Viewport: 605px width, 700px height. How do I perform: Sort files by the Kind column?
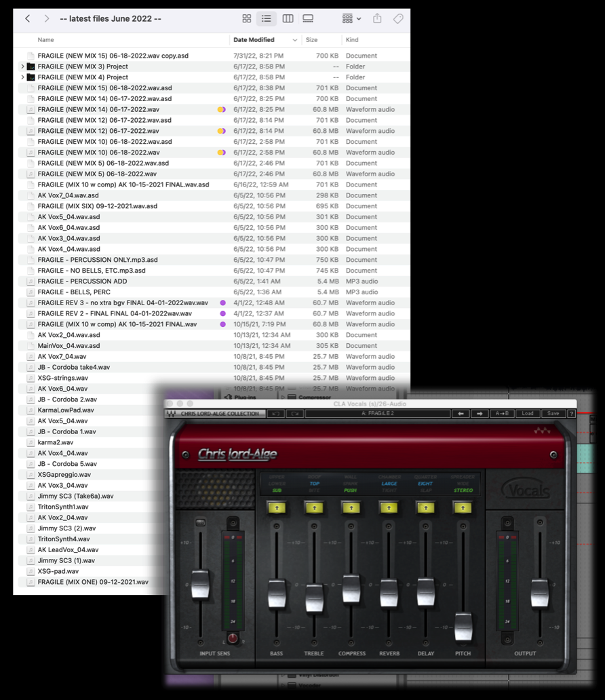pos(352,40)
